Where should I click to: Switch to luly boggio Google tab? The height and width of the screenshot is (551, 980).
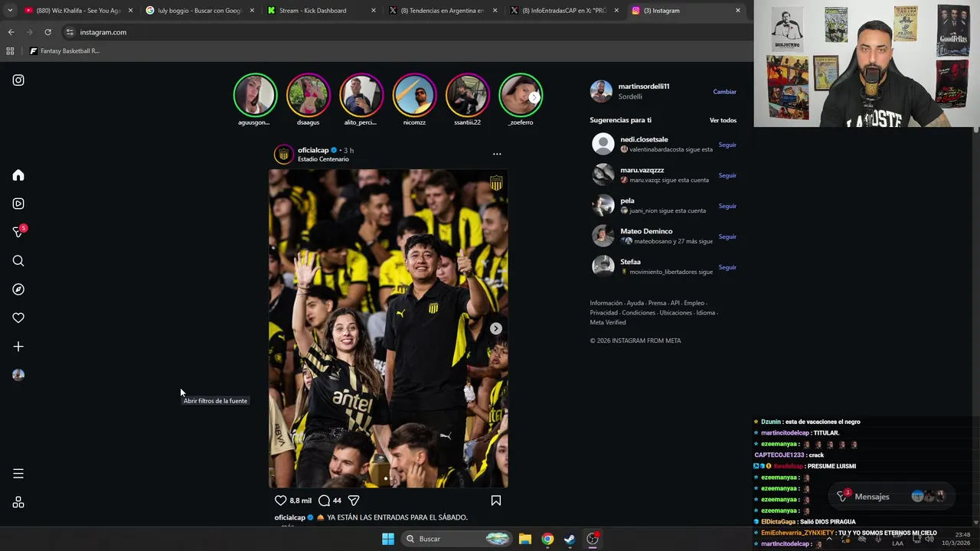pos(201,11)
